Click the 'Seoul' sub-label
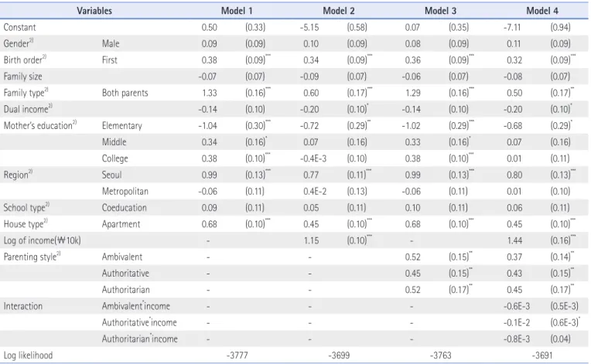 click(x=111, y=175)
